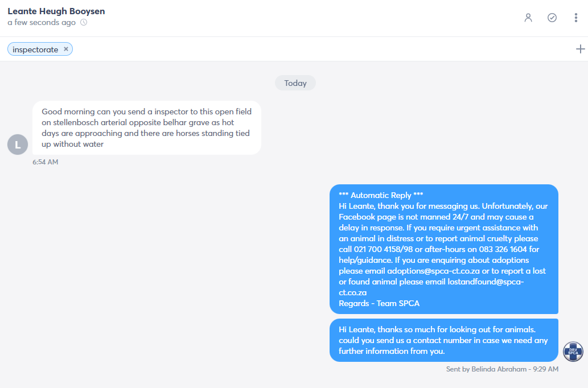Mark conversation done with checkmark icon

point(552,18)
